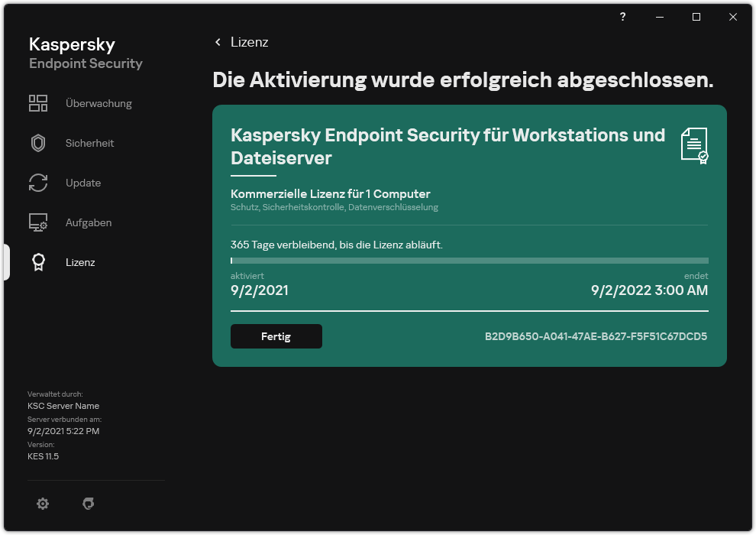Open the support icon beside the gear

coord(89,504)
